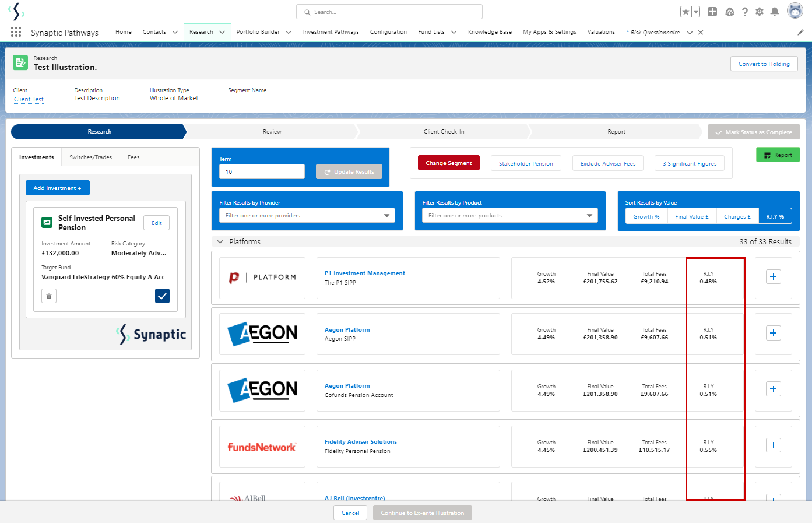
Task: Toggle the Stakeholder Pension filter
Action: pyautogui.click(x=526, y=164)
